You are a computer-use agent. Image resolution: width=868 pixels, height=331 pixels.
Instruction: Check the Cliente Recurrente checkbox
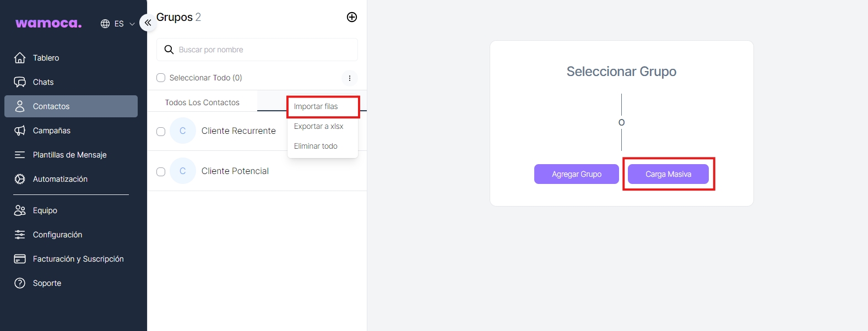pyautogui.click(x=161, y=132)
